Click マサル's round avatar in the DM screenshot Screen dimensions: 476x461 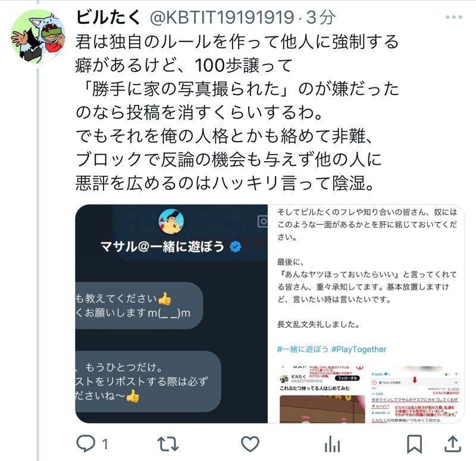point(171,221)
